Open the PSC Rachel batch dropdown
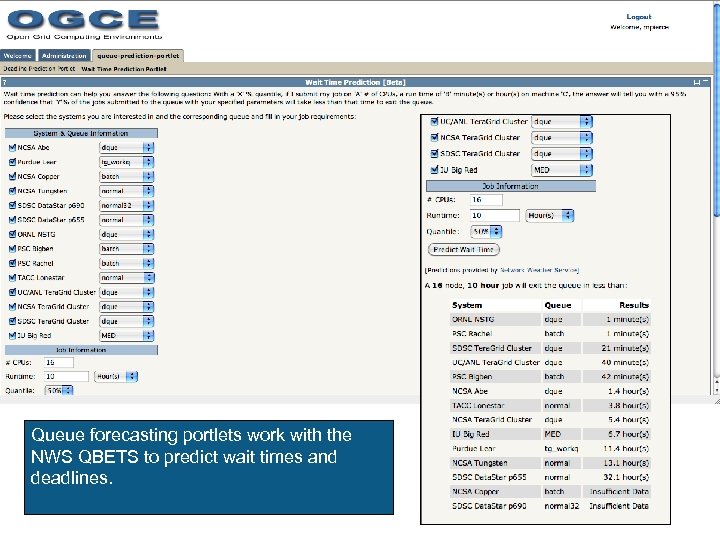This screenshot has height=540, width=720. pyautogui.click(x=127, y=263)
